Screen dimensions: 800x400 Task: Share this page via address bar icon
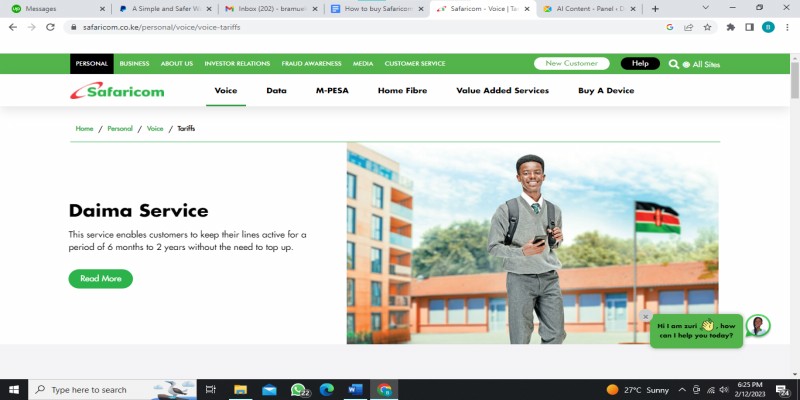(x=689, y=27)
